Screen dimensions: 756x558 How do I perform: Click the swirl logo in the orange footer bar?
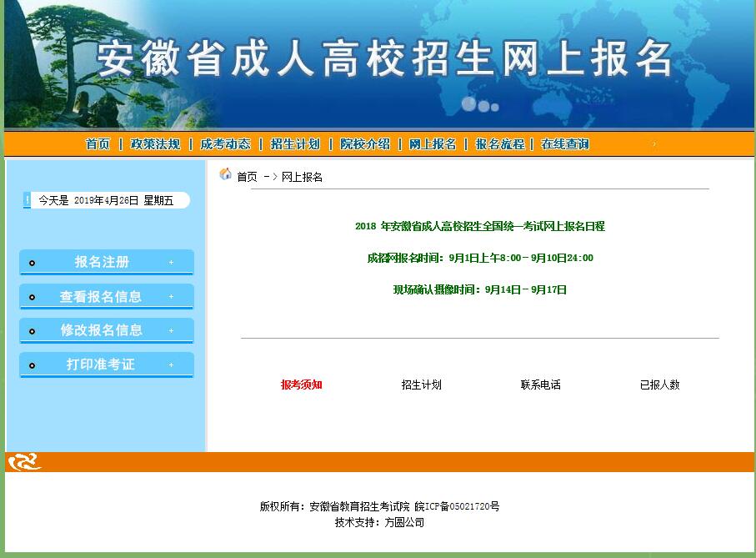(x=25, y=462)
